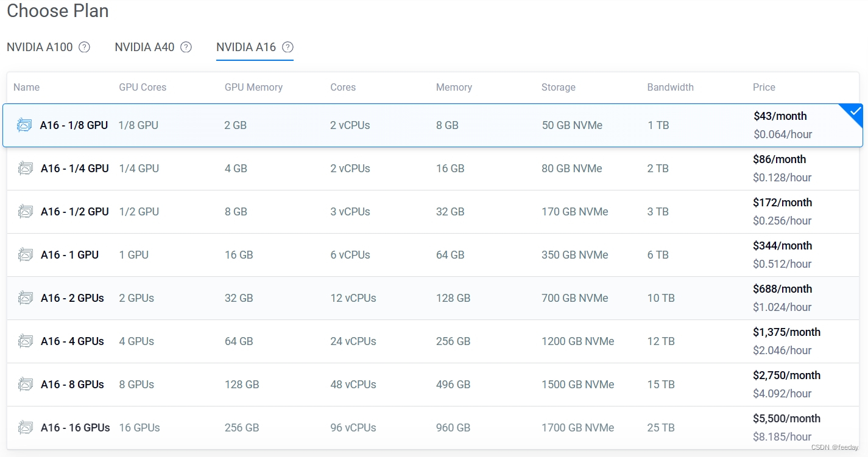The height and width of the screenshot is (457, 868).
Task: Click the Cores column header
Action: coord(343,87)
